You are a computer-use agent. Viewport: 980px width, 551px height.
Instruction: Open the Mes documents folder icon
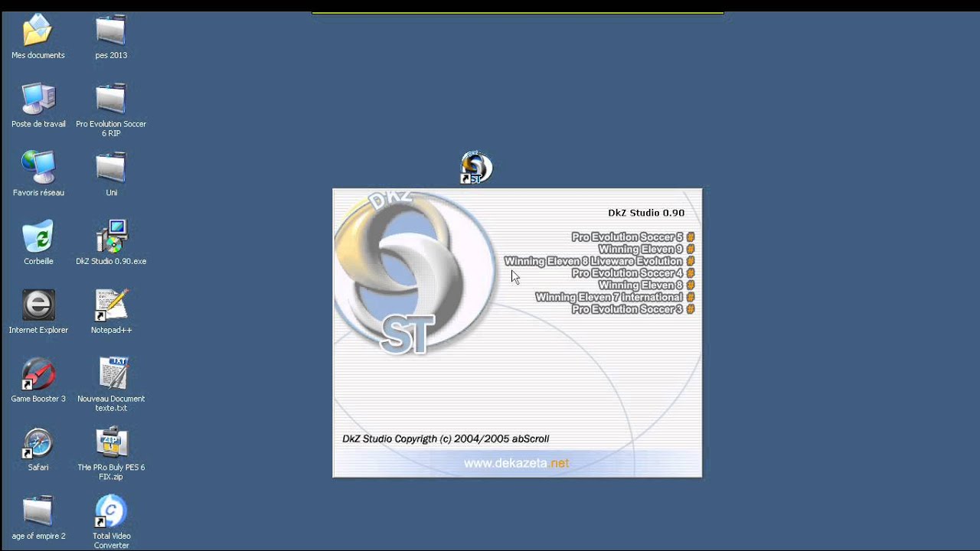pos(38,31)
